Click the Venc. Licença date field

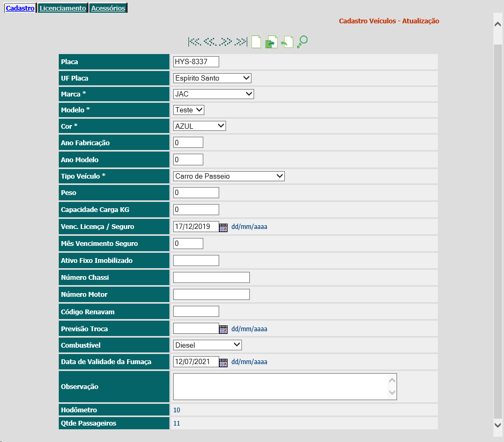196,226
